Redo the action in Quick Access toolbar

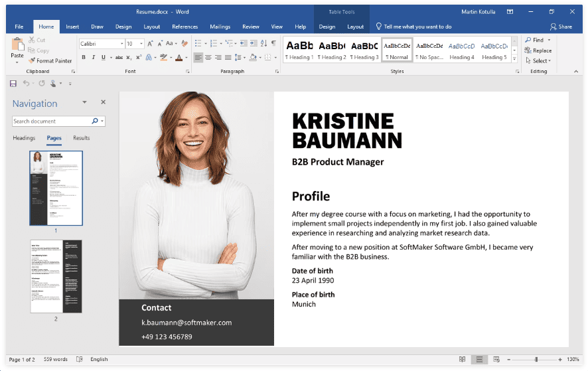pyautogui.click(x=42, y=83)
